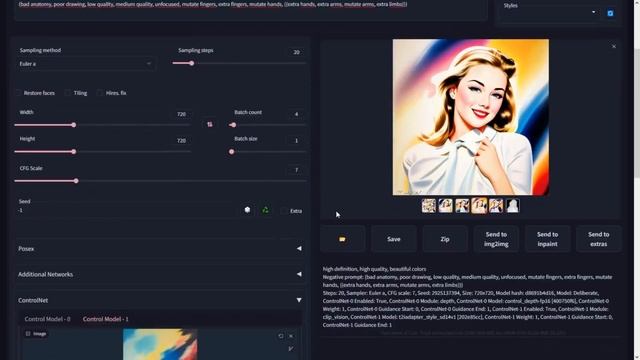Viewport: 640px width, 360px height.
Task: Click the swap width and height icon
Action: (x=210, y=124)
